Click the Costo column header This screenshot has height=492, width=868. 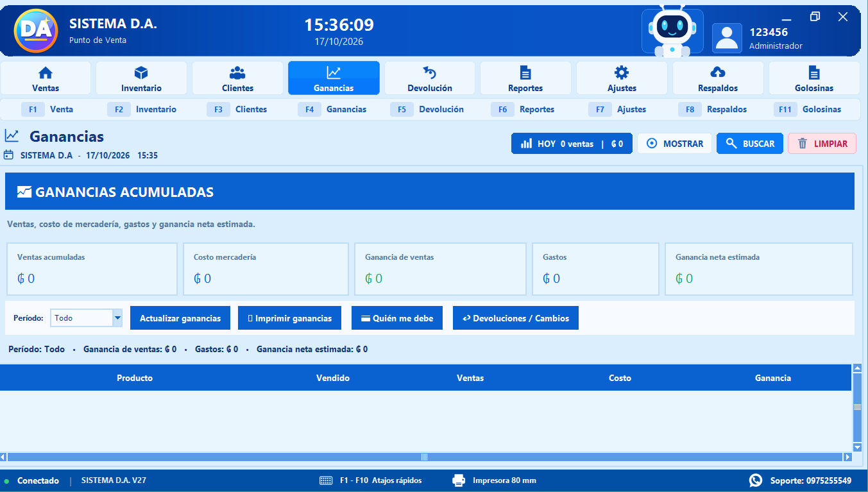pos(620,378)
